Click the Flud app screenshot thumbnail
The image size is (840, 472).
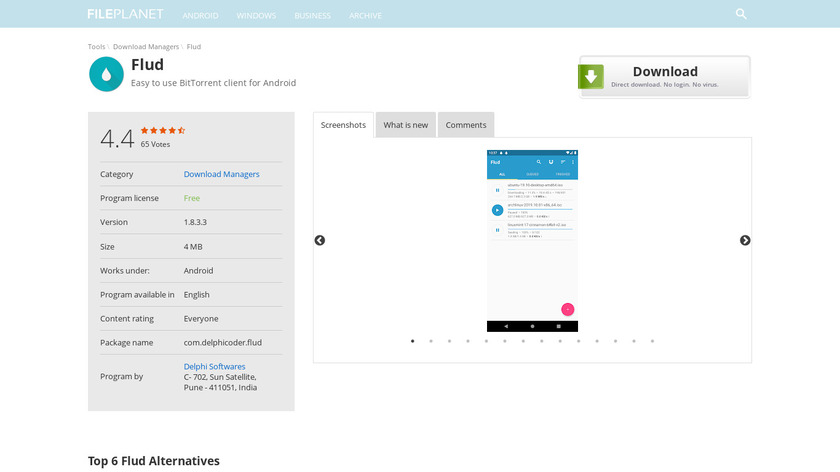(x=532, y=241)
